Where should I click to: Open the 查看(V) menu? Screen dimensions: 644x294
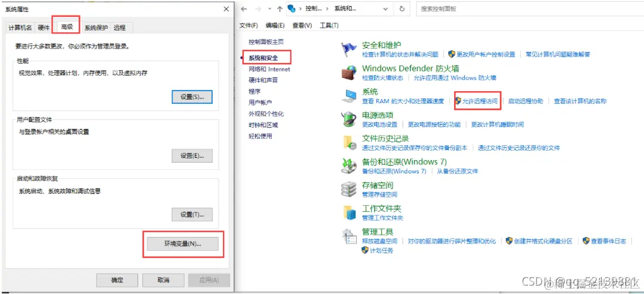[x=302, y=25]
